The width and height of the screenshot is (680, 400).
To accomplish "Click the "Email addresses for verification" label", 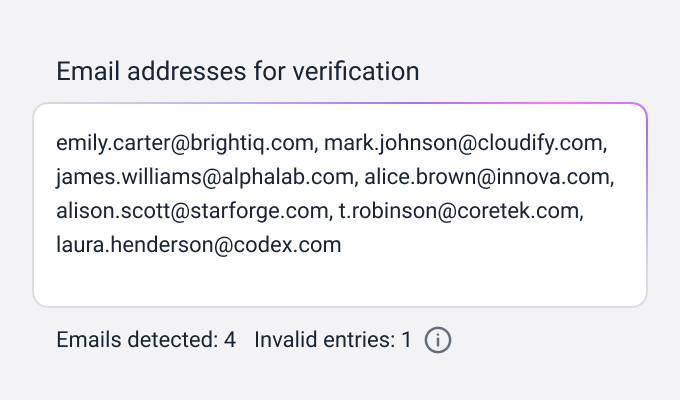I will 237,72.
